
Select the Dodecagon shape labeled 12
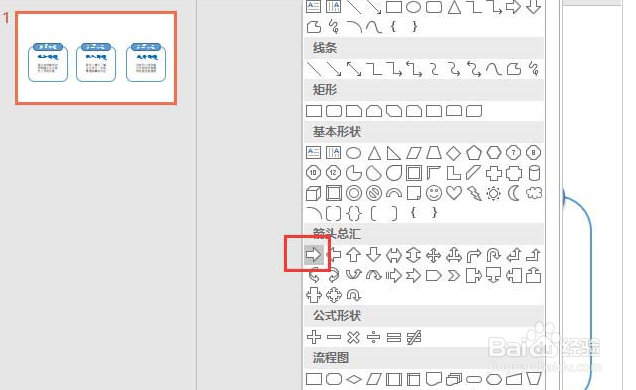coord(333,173)
